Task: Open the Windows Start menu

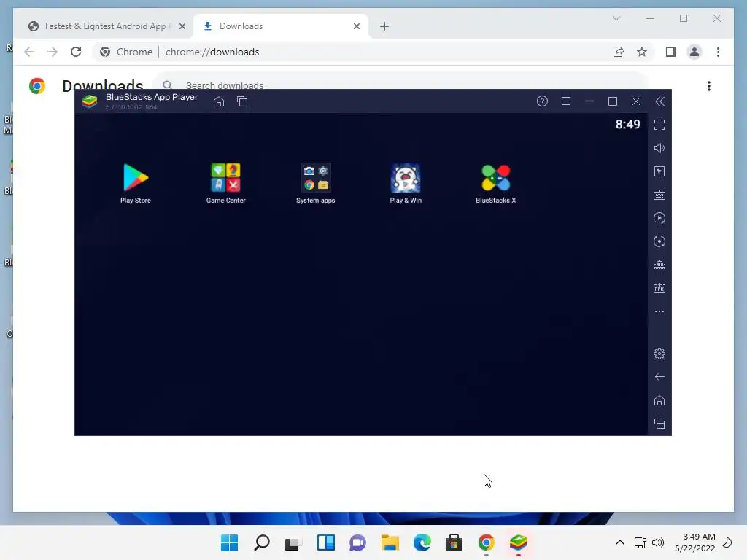Action: pyautogui.click(x=229, y=542)
